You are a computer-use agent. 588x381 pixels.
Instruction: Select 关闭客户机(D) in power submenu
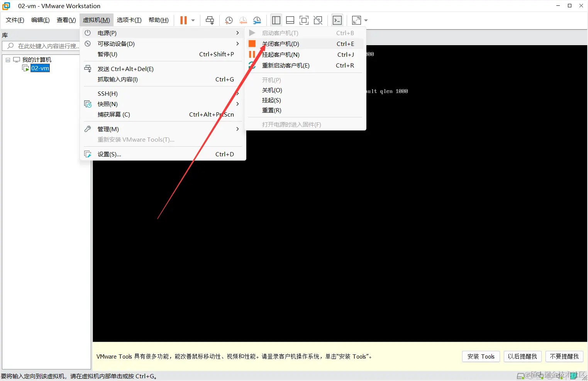[305, 44]
